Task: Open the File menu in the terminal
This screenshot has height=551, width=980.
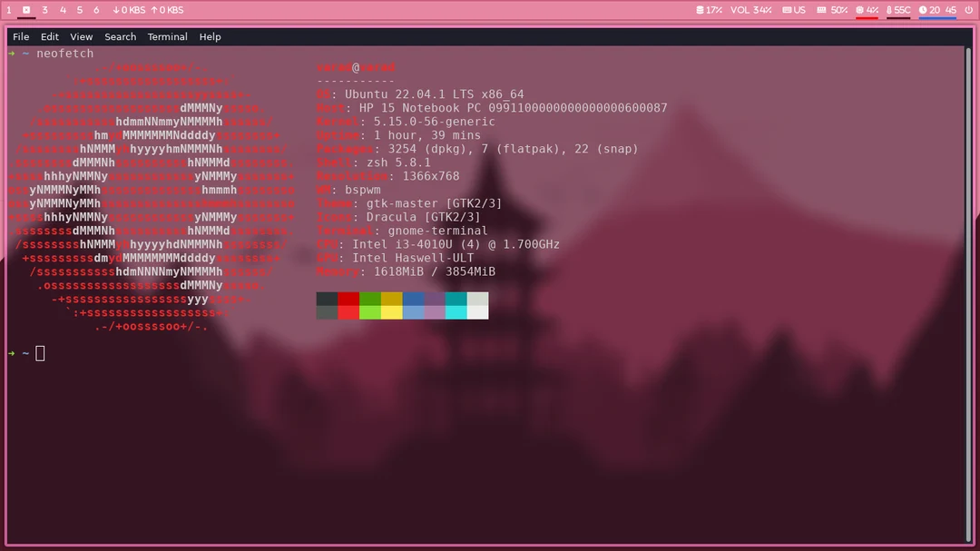Action: (x=20, y=36)
